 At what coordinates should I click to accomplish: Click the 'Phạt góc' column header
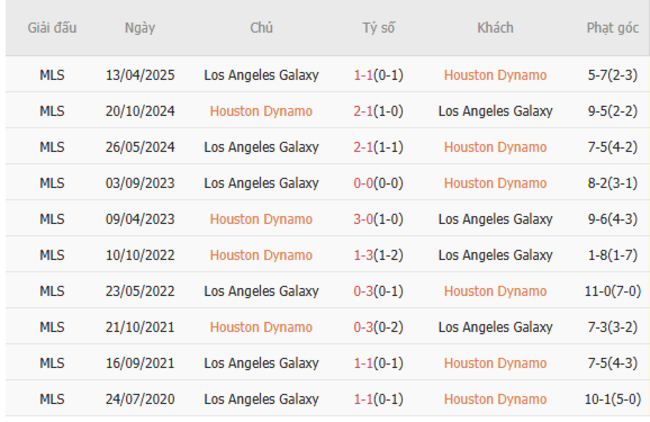[613, 28]
